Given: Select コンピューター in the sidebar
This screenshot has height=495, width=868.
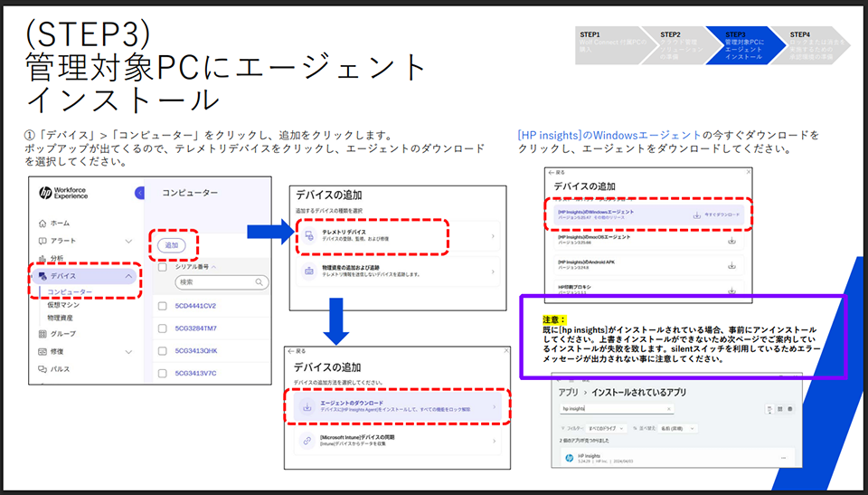Looking at the screenshot, I should pyautogui.click(x=70, y=292).
